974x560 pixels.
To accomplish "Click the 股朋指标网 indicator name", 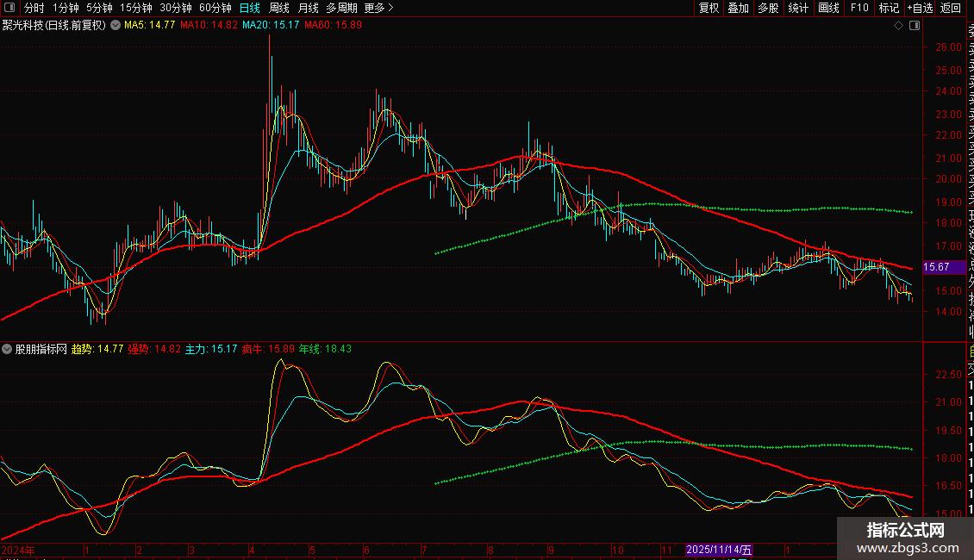I will 41,349.
